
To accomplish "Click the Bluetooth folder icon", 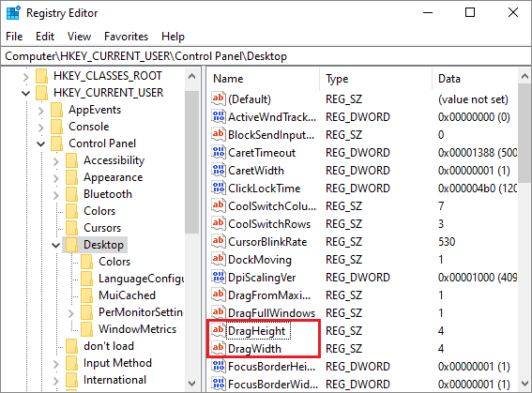I will tap(71, 194).
